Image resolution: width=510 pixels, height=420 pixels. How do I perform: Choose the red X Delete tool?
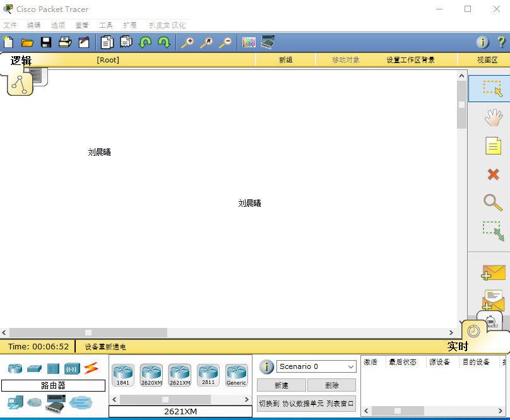click(x=493, y=174)
